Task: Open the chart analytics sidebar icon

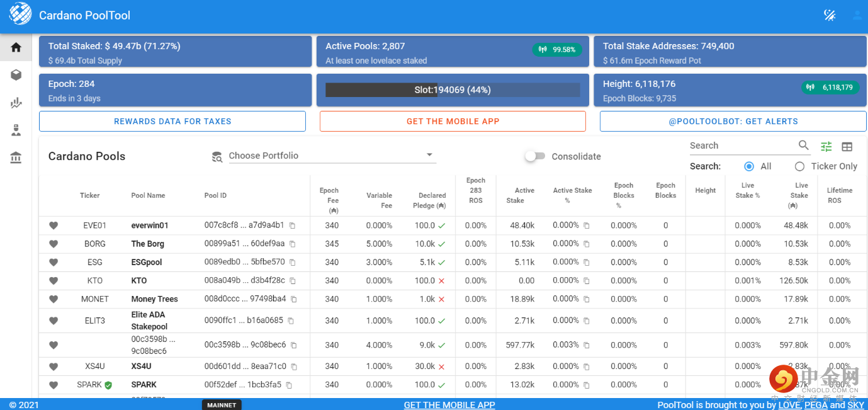Action: pos(16,103)
